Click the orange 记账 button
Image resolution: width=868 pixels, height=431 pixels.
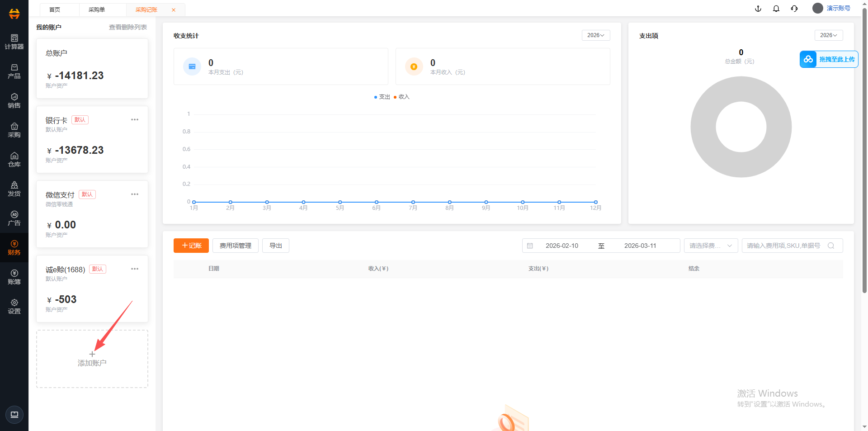pos(191,246)
